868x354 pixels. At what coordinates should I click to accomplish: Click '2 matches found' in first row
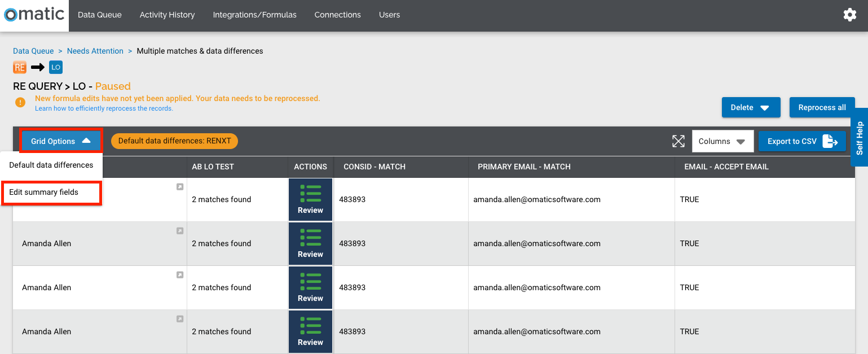[x=221, y=199]
